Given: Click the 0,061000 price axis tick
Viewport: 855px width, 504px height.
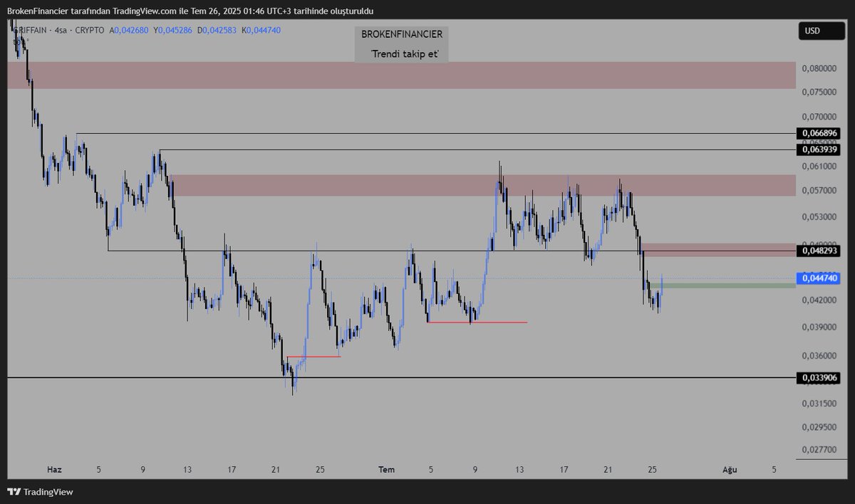Looking at the screenshot, I should coord(819,166).
